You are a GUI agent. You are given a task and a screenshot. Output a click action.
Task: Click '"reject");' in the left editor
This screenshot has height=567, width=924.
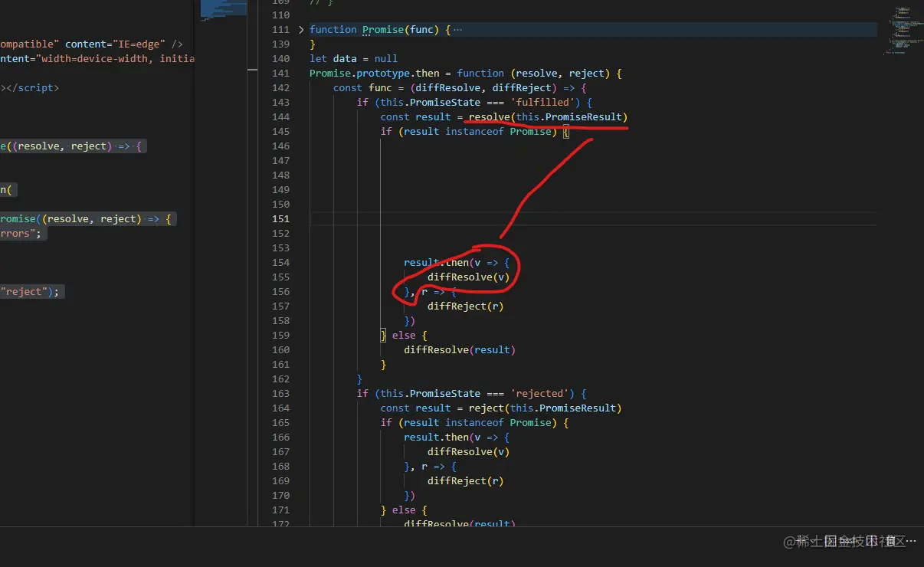29,292
